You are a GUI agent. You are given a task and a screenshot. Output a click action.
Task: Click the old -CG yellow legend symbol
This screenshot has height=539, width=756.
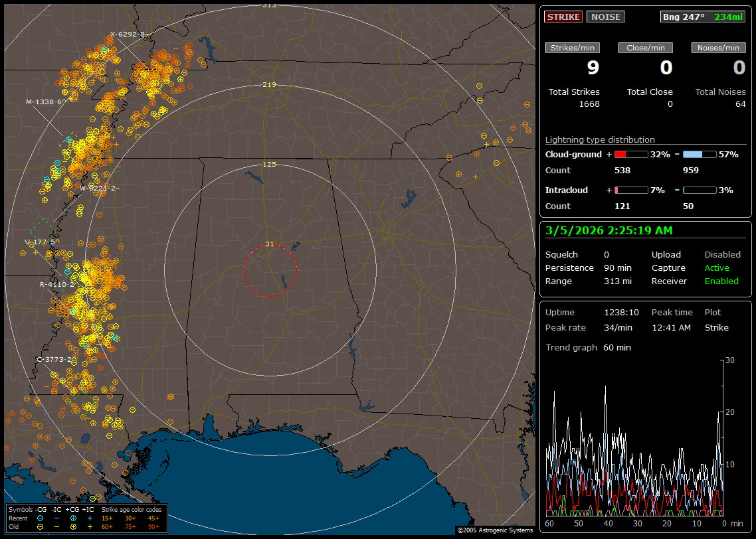coord(41,526)
